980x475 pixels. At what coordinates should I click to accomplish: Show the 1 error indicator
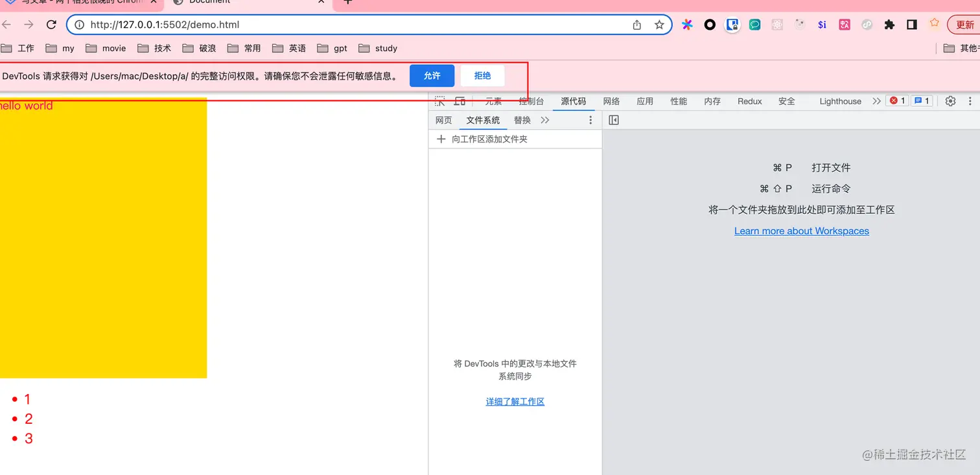(897, 101)
